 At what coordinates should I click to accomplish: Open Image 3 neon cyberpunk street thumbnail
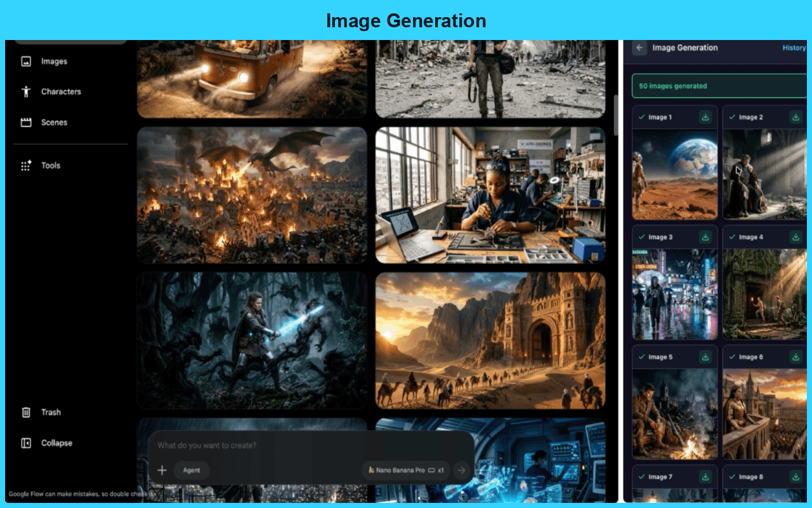[675, 294]
